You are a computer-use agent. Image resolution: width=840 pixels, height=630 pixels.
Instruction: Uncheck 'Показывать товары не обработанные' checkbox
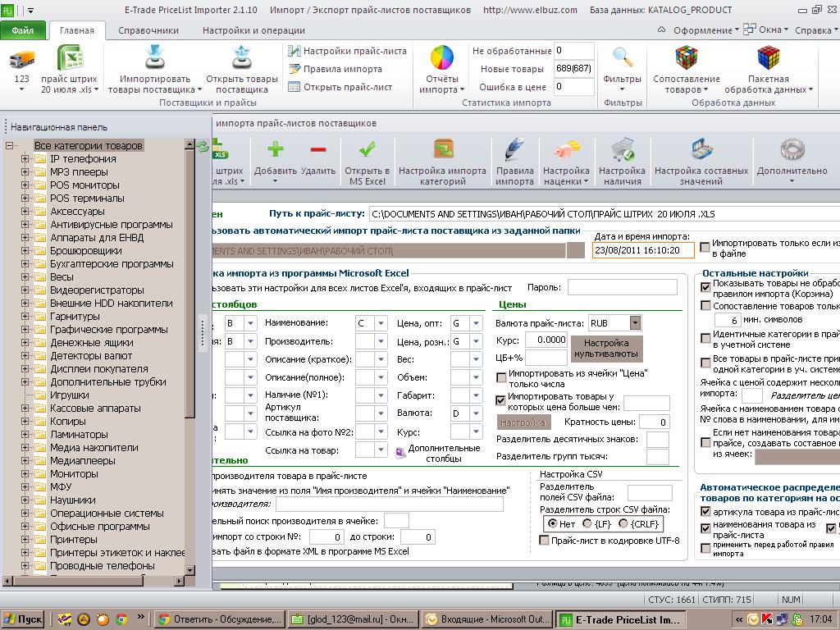705,287
